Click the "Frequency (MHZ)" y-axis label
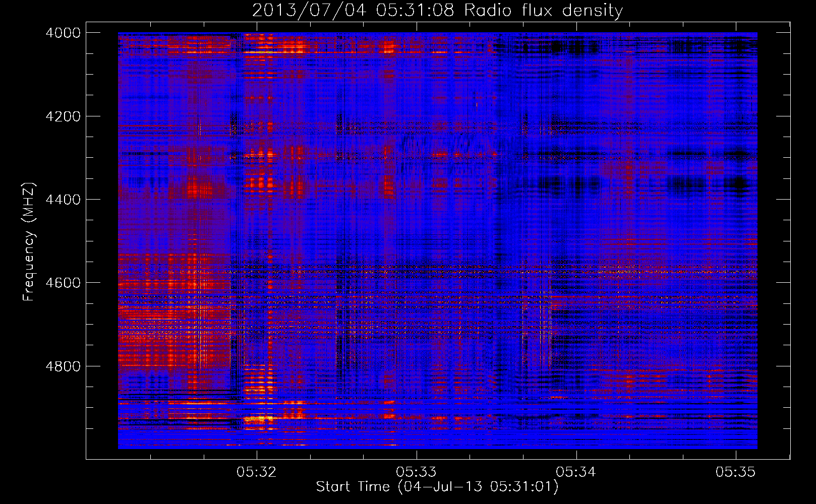This screenshot has height=504, width=816. click(x=29, y=242)
